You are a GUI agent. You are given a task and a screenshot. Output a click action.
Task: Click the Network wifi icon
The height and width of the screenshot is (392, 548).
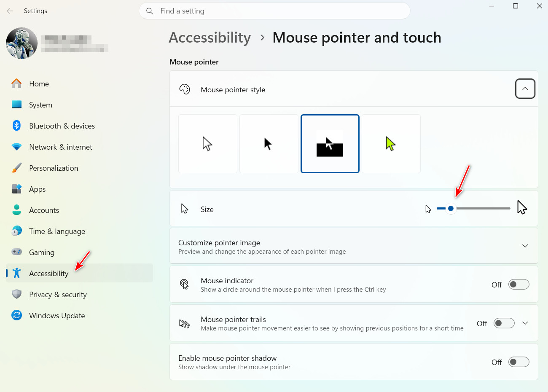pyautogui.click(x=17, y=147)
